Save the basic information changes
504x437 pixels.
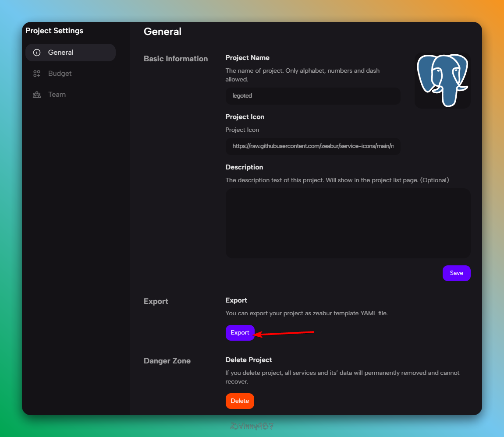[456, 273]
